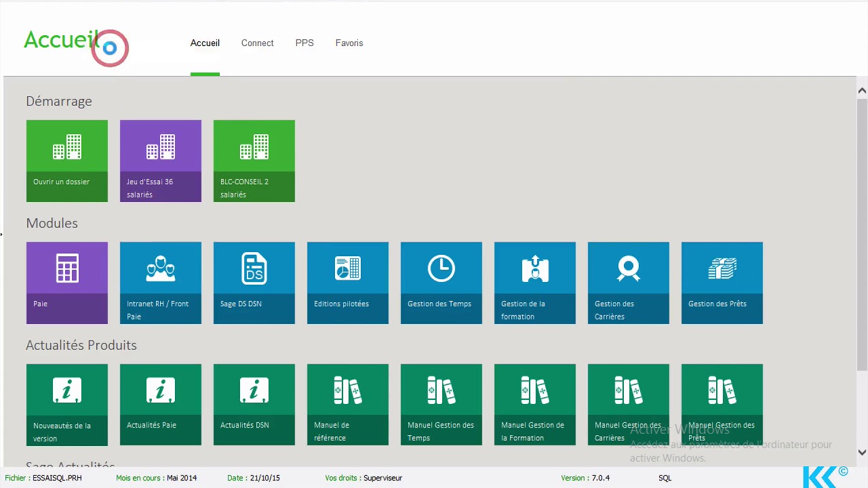Open the Gestion de la formation module
The height and width of the screenshot is (488, 868).
coord(534,283)
